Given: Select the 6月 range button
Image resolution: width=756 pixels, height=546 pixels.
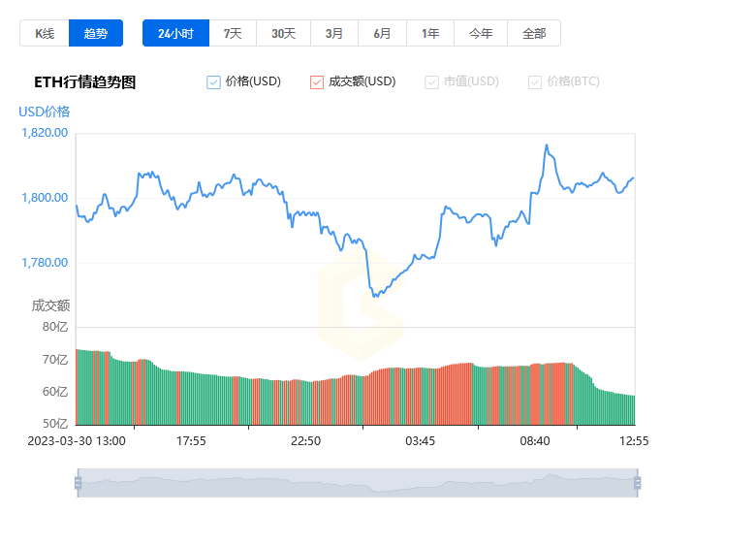Looking at the screenshot, I should click(382, 33).
